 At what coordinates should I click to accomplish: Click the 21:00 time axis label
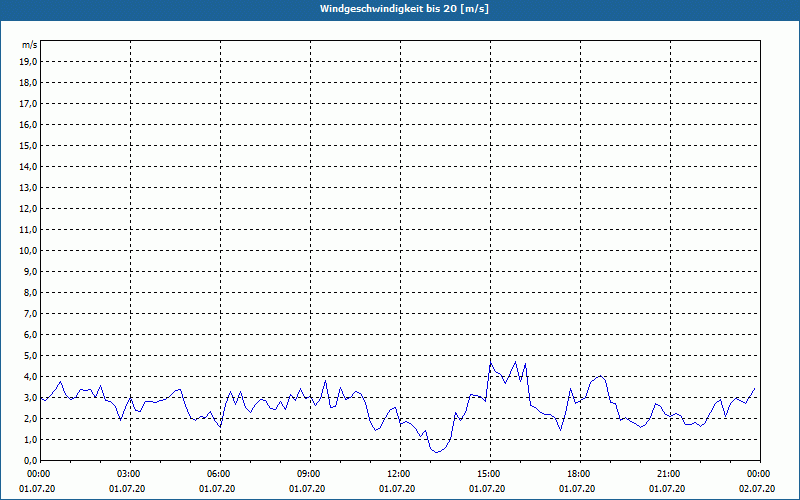pyautogui.click(x=670, y=474)
